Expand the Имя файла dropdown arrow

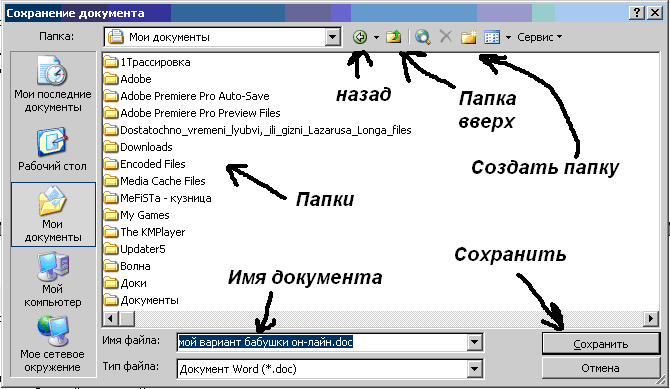pos(475,342)
